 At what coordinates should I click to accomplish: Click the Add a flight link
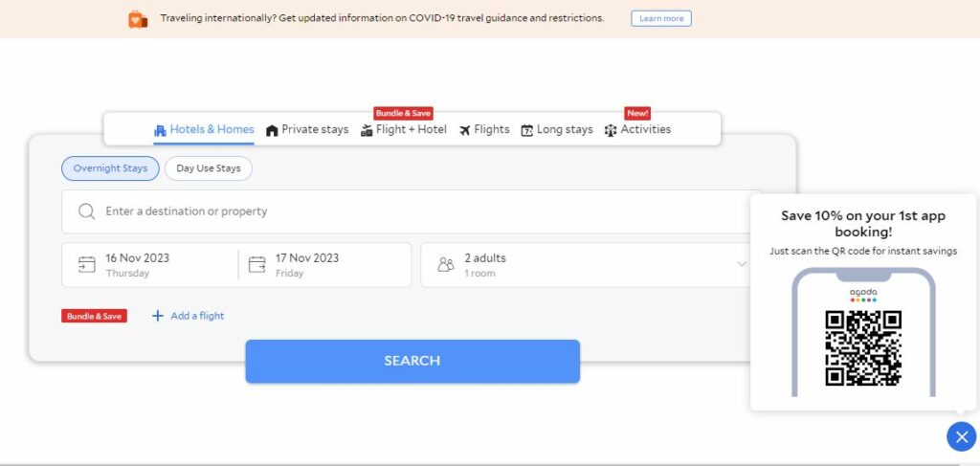[189, 316]
